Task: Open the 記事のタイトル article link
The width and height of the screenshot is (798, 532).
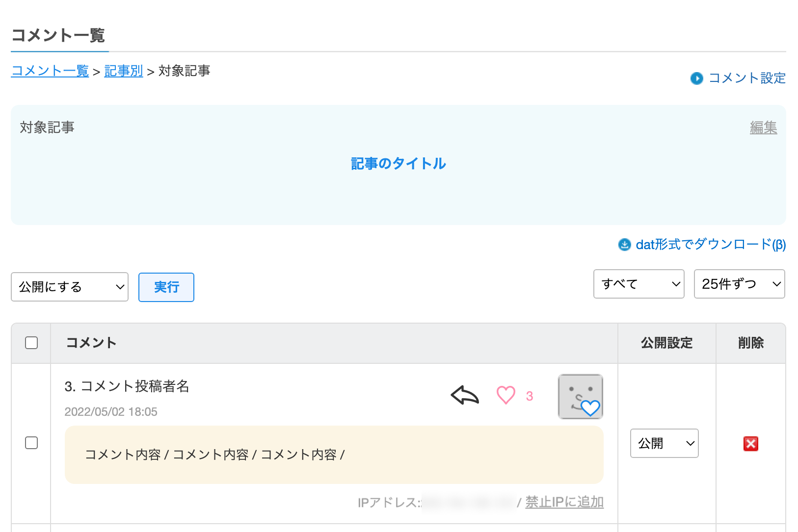Action: point(399,164)
